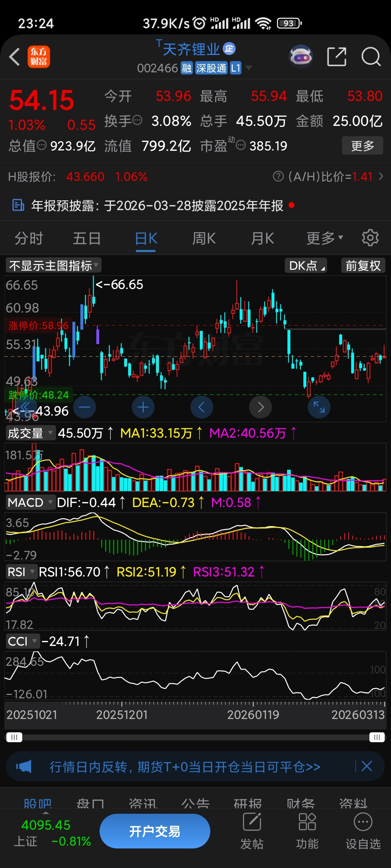The width and height of the screenshot is (391, 868).
Task: Zoom out chart with minus button
Action: (x=84, y=407)
